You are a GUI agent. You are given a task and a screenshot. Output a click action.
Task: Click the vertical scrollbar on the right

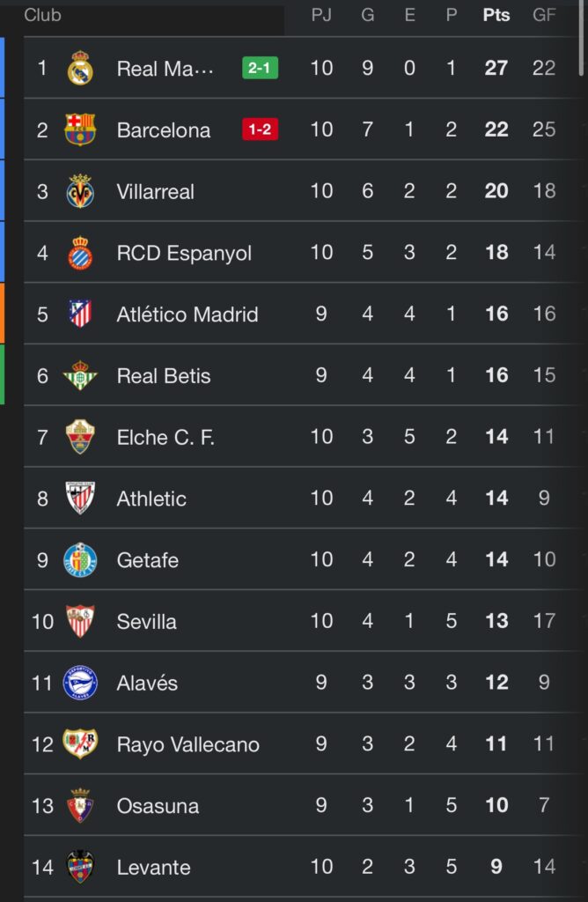pos(583,40)
